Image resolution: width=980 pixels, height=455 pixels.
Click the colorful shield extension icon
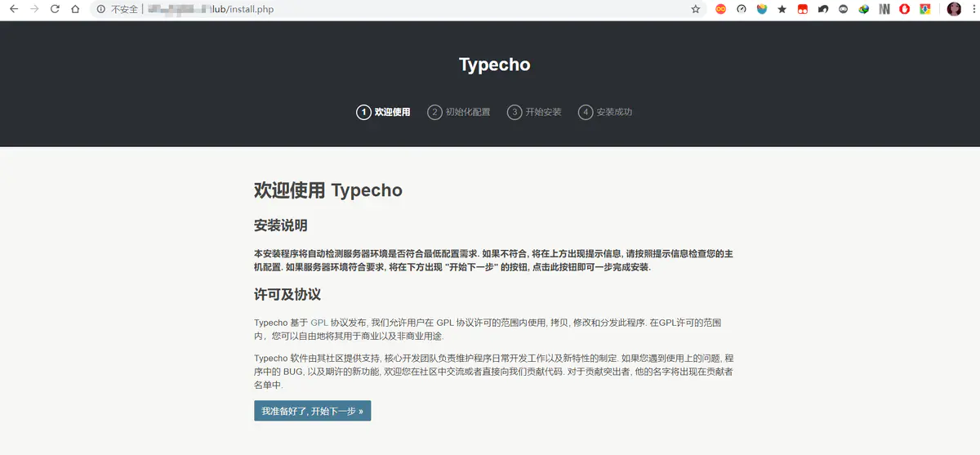(761, 9)
